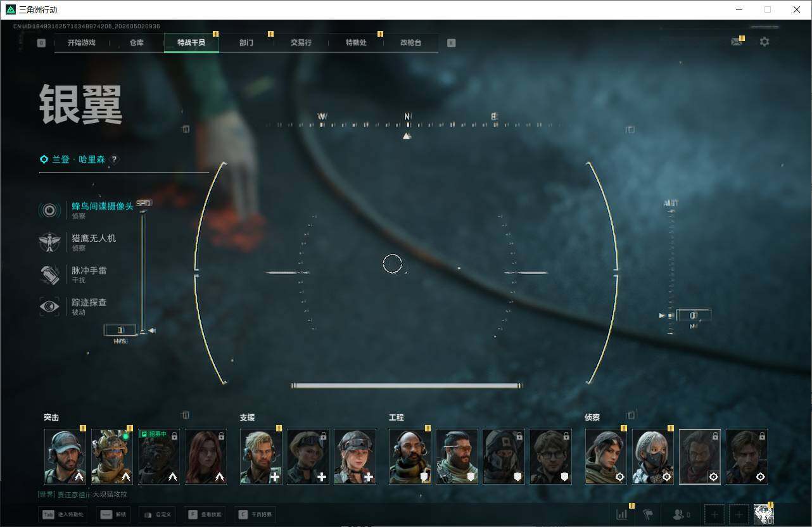Select the 工程 operator with orange glasses
Image resolution: width=812 pixels, height=527 pixels.
(x=457, y=457)
